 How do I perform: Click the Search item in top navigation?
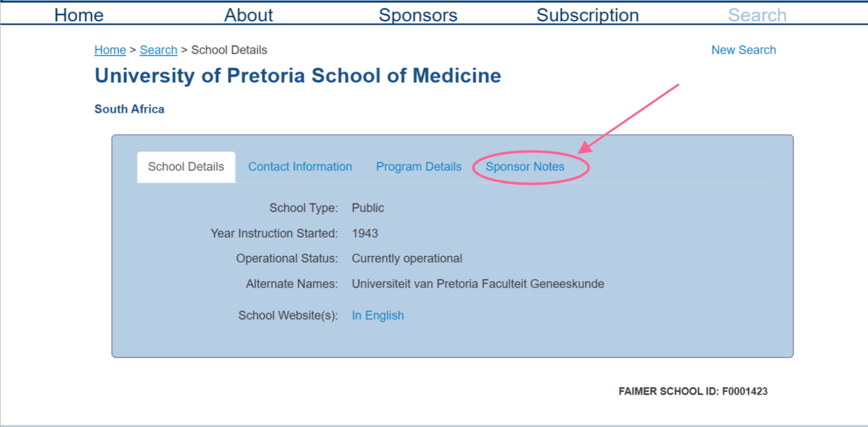pos(757,15)
